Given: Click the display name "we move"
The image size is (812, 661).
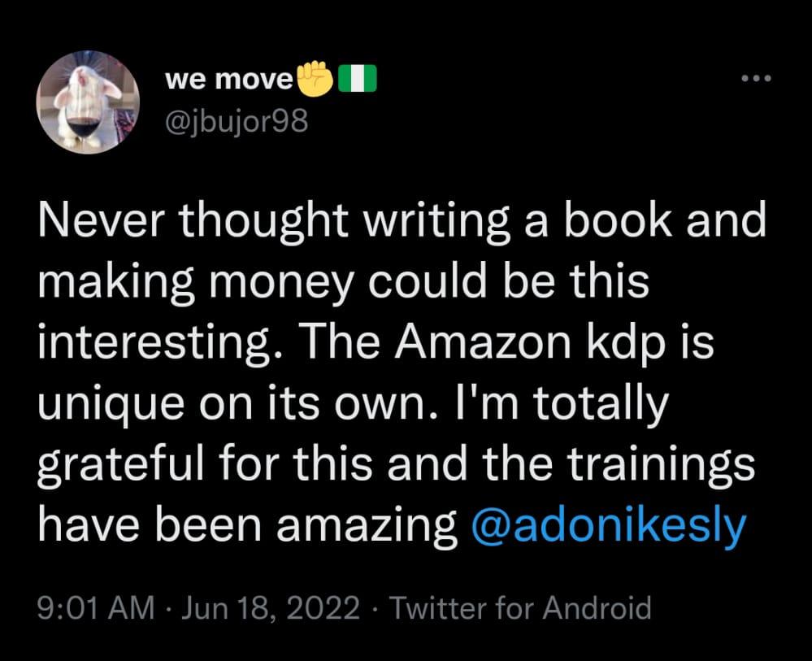Looking at the screenshot, I should 228,80.
